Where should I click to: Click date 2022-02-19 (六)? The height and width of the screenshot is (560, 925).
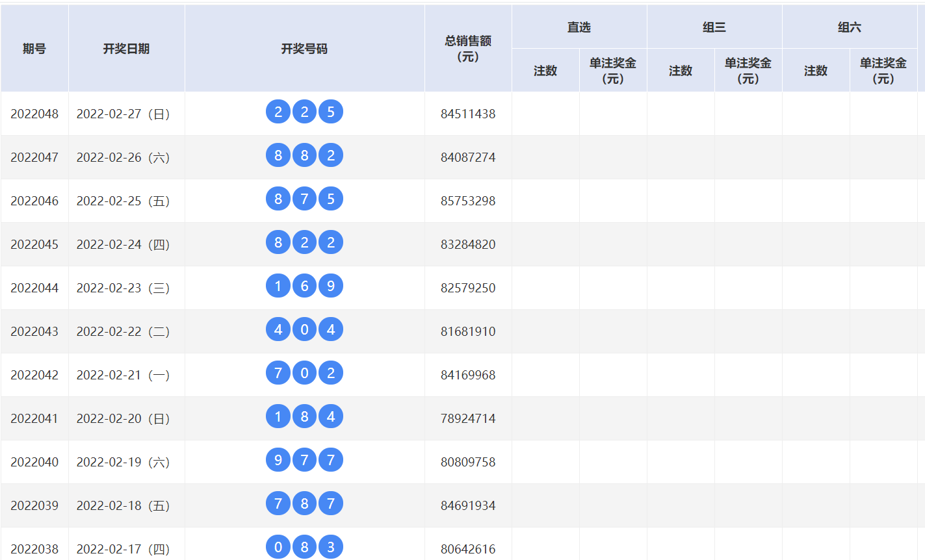(x=124, y=462)
